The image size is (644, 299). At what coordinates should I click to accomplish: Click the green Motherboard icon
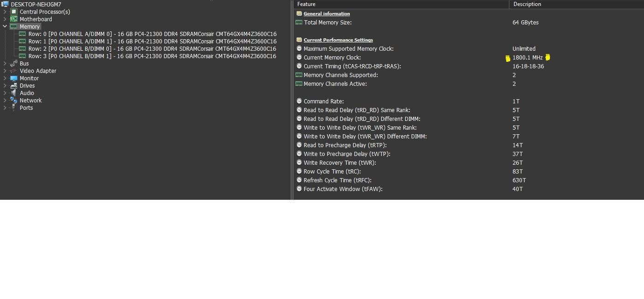14,19
